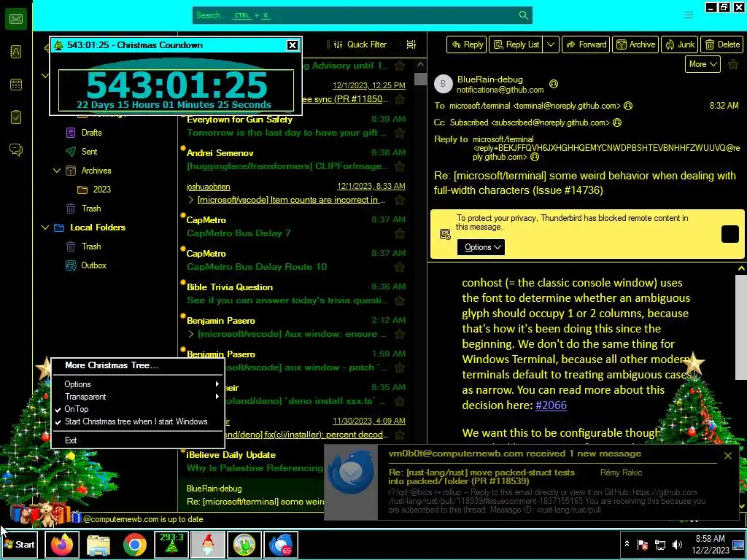747x560 pixels.
Task: Open the Quick Filter bar
Action: pos(360,44)
